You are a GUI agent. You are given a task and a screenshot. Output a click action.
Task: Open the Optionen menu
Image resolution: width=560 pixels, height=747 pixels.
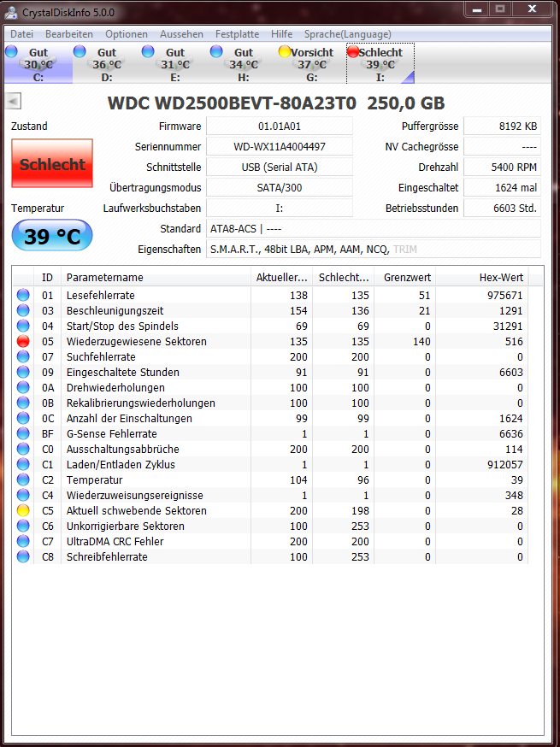127,34
